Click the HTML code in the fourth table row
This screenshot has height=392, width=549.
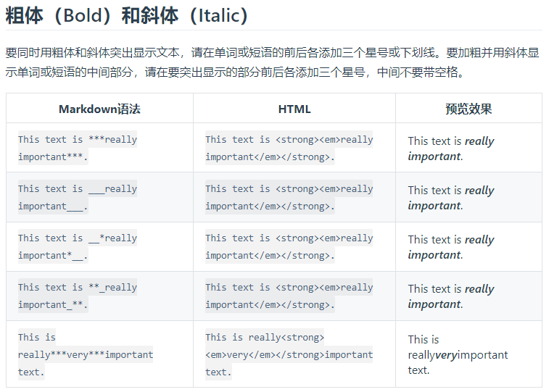click(289, 296)
